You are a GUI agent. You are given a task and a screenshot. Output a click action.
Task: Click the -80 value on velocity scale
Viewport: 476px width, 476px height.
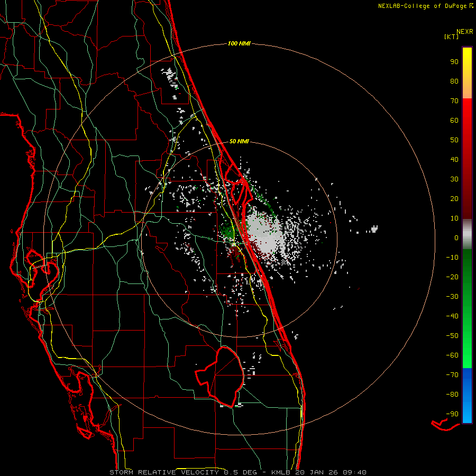coord(452,395)
